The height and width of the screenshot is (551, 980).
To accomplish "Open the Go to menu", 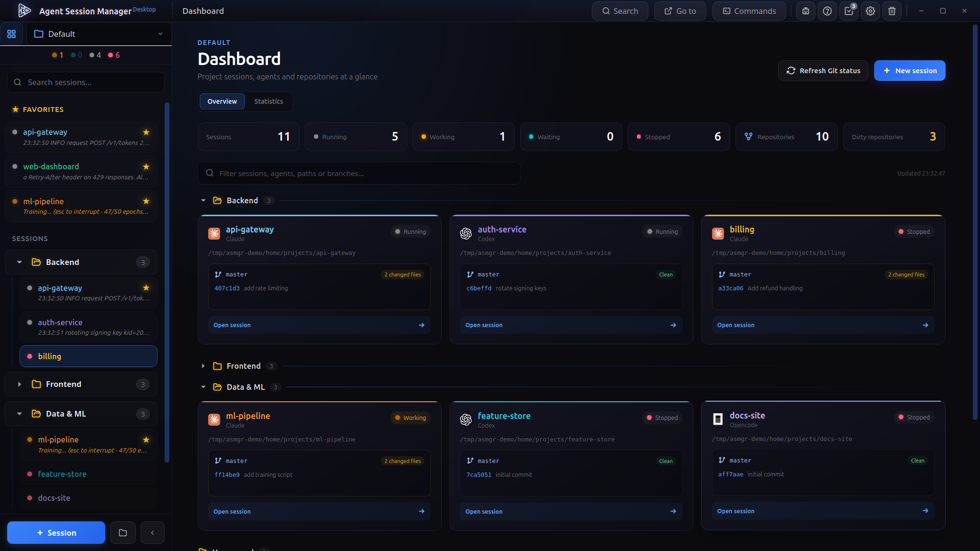I will (680, 11).
